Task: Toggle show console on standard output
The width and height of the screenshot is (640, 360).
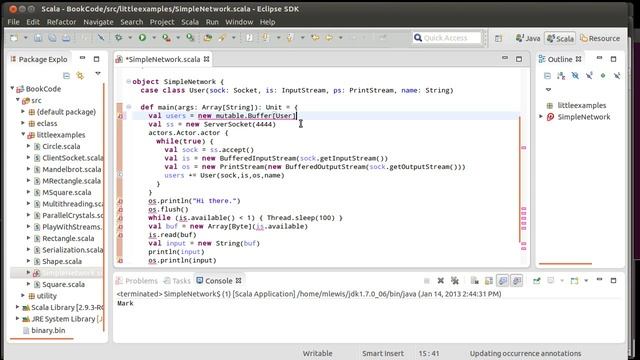Action: click(503, 281)
